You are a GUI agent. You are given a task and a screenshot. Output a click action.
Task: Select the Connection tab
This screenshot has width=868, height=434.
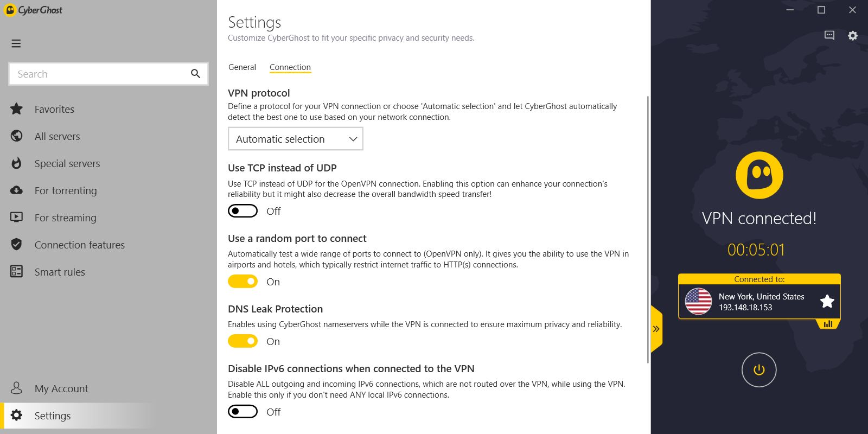(x=290, y=67)
